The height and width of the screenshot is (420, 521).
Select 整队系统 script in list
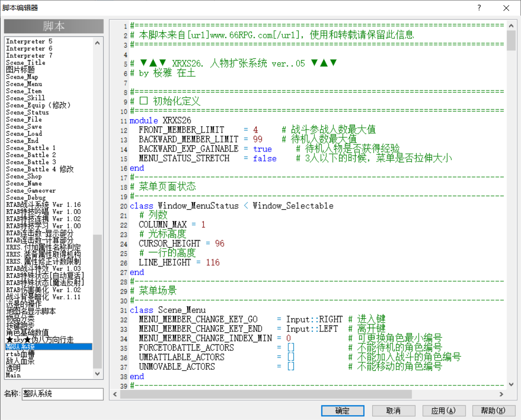coord(49,347)
